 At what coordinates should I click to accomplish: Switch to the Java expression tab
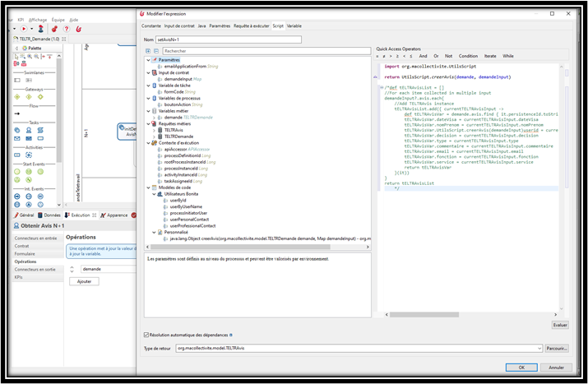coord(201,25)
